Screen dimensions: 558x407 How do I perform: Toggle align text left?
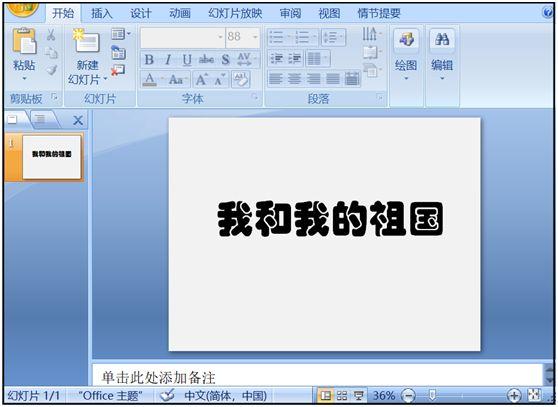pyautogui.click(x=275, y=79)
